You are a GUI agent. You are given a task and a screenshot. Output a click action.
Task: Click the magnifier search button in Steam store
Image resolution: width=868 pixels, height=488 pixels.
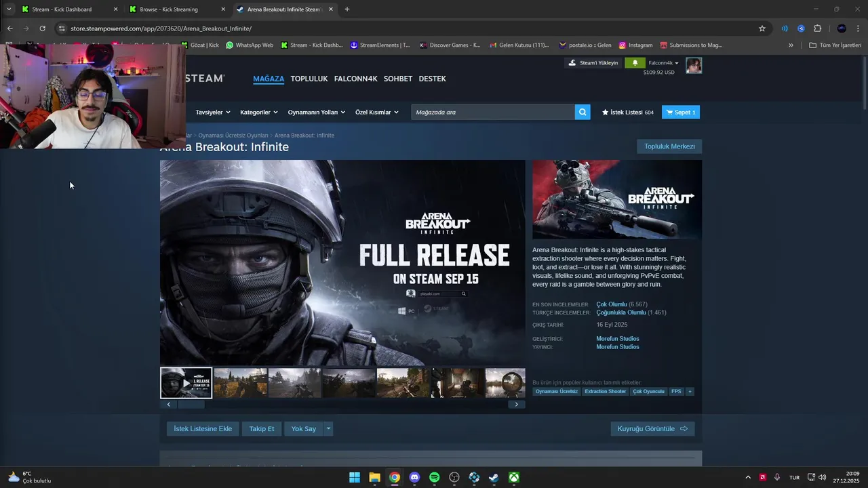(x=583, y=112)
